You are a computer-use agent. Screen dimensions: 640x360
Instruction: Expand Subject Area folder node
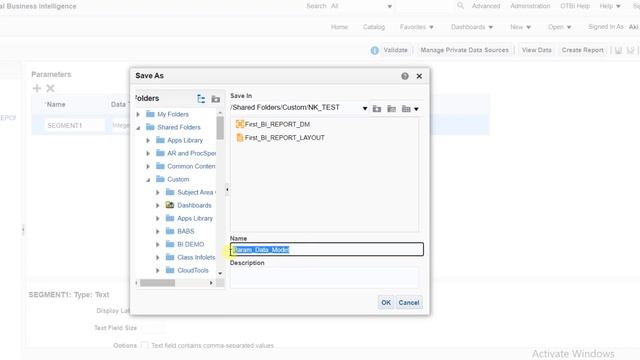tap(158, 192)
